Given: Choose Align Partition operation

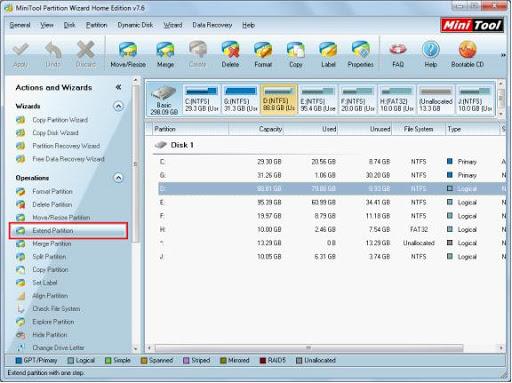Looking at the screenshot, I should tap(50, 296).
